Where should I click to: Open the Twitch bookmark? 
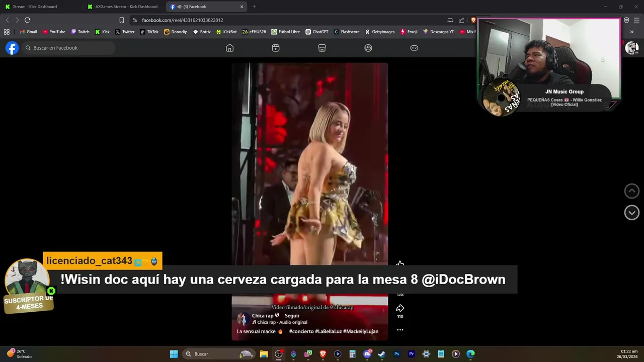[x=80, y=32]
